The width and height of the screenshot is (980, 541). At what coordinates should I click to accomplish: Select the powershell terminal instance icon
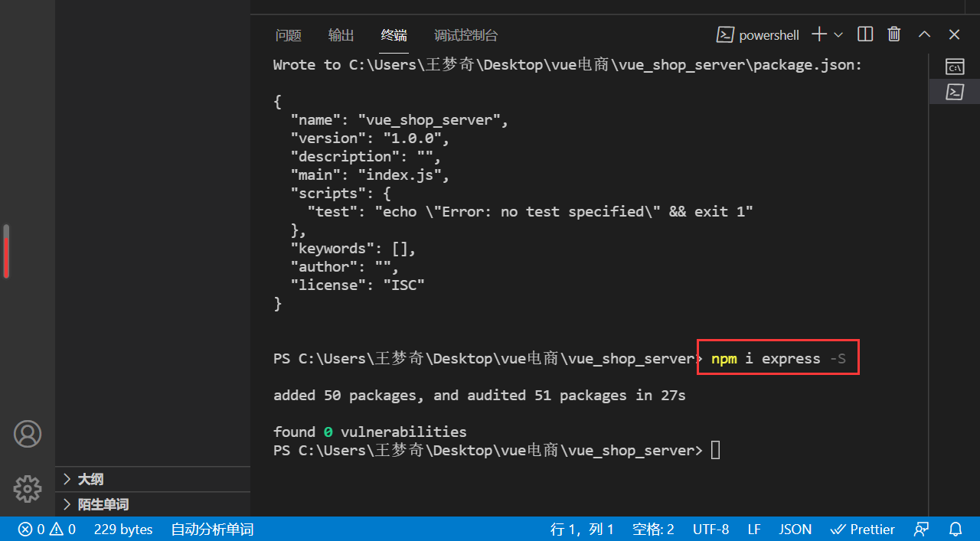pyautogui.click(x=954, y=93)
